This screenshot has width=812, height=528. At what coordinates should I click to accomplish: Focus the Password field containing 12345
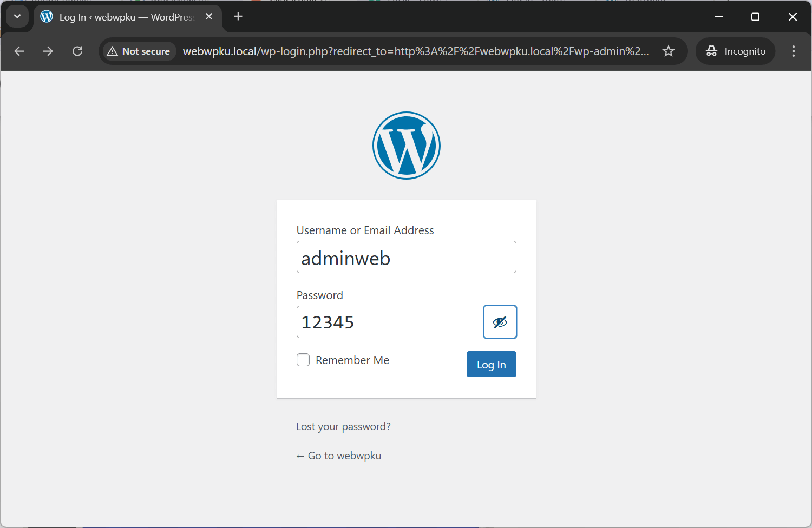[x=390, y=322]
